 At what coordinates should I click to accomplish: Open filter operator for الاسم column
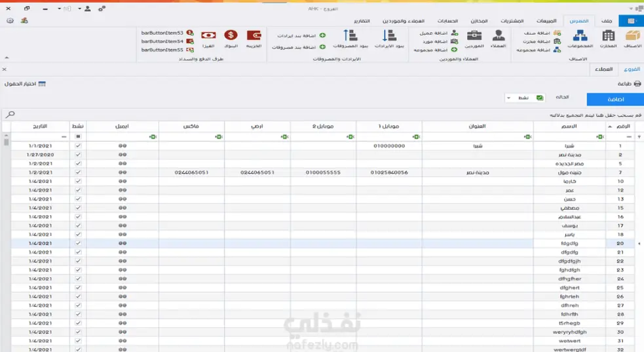600,137
